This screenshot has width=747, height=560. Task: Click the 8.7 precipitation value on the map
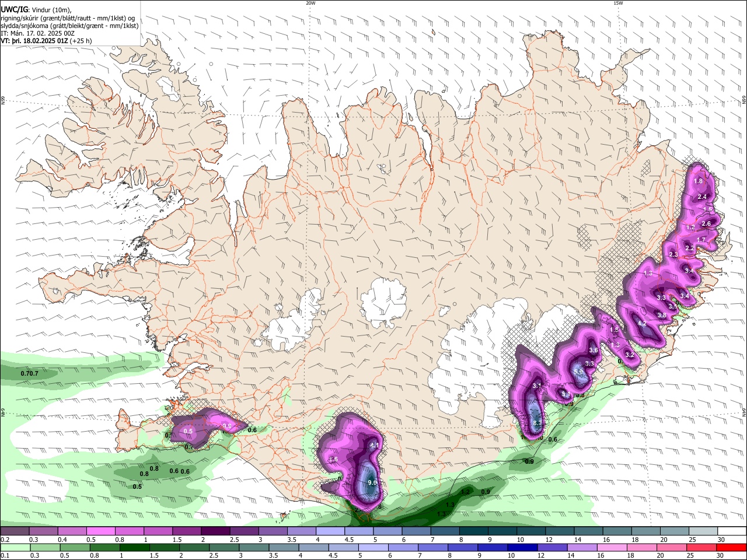point(538,423)
